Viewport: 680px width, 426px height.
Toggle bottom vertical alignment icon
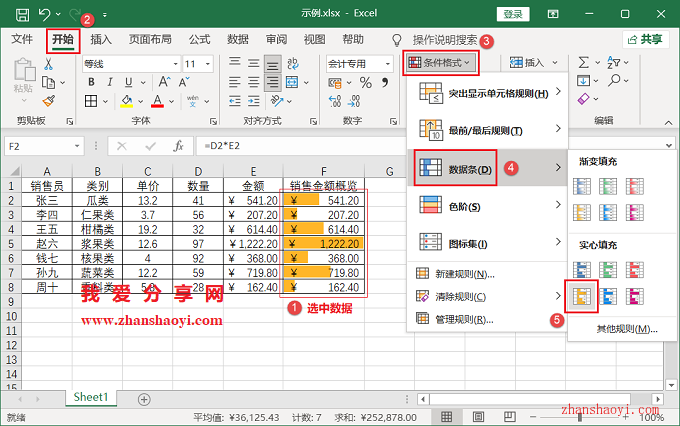coord(272,64)
